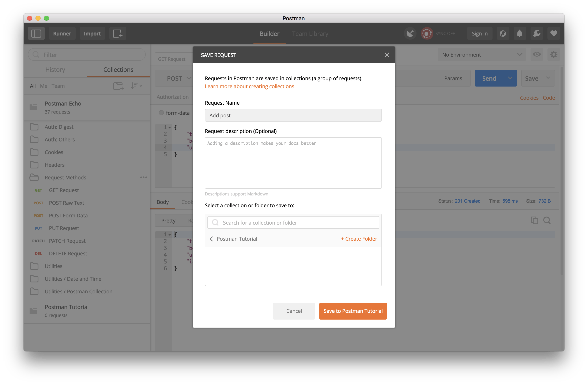Image resolution: width=588 pixels, height=385 pixels.
Task: Close the Save Request dialog
Action: coord(387,55)
